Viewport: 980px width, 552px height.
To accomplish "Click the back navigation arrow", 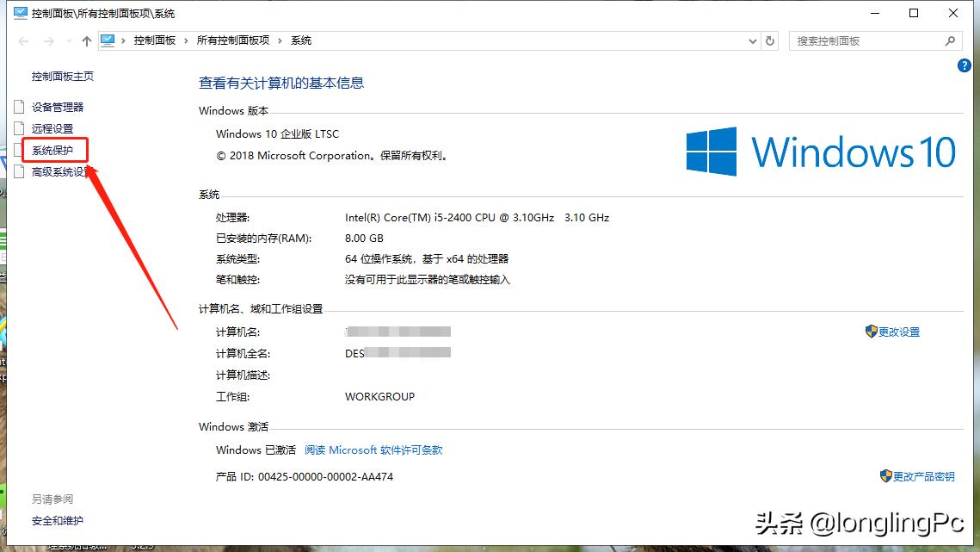I will click(24, 40).
